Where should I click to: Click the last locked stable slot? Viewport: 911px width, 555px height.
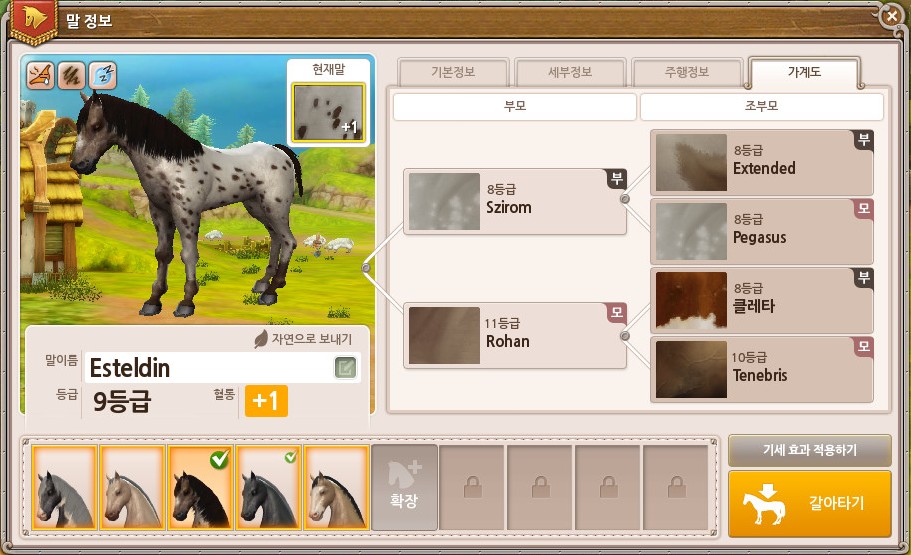(x=676, y=487)
